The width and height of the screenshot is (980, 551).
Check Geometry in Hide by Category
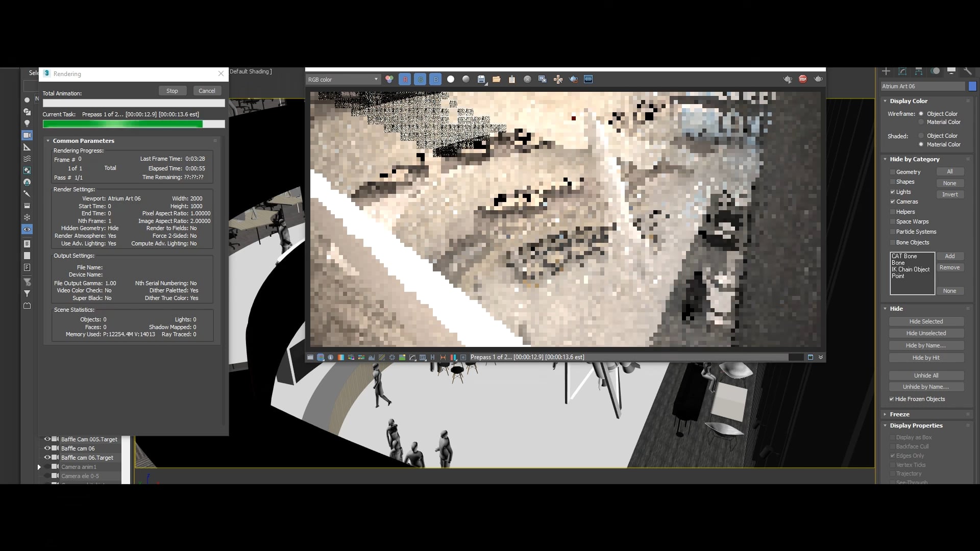(893, 172)
